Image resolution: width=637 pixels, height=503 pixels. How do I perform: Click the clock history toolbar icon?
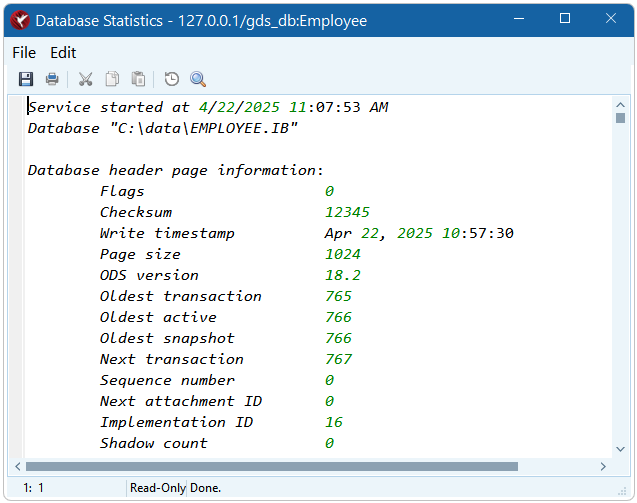[171, 79]
